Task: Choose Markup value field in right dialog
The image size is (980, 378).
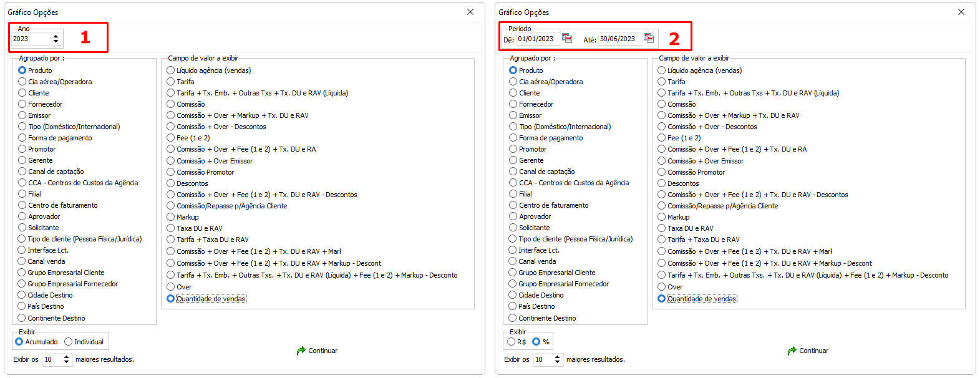Action: tap(674, 217)
